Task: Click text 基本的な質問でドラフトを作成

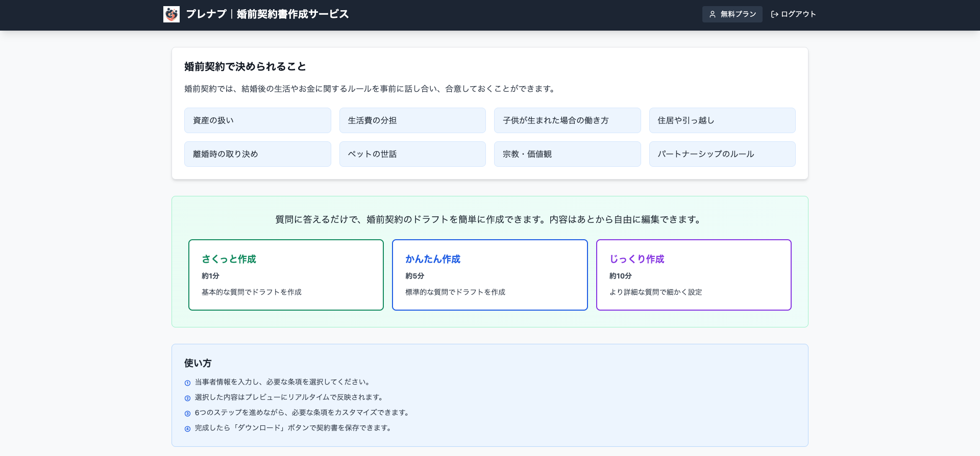Action: pos(252,292)
